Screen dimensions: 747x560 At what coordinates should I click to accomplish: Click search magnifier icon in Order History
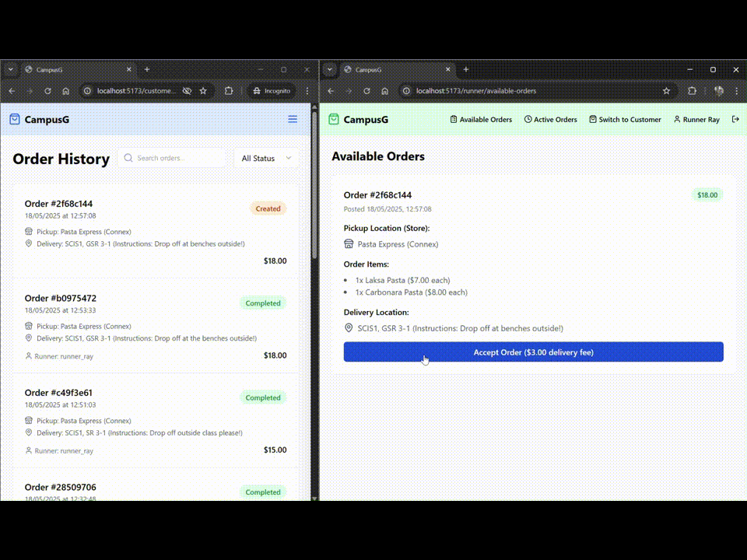[x=128, y=158]
